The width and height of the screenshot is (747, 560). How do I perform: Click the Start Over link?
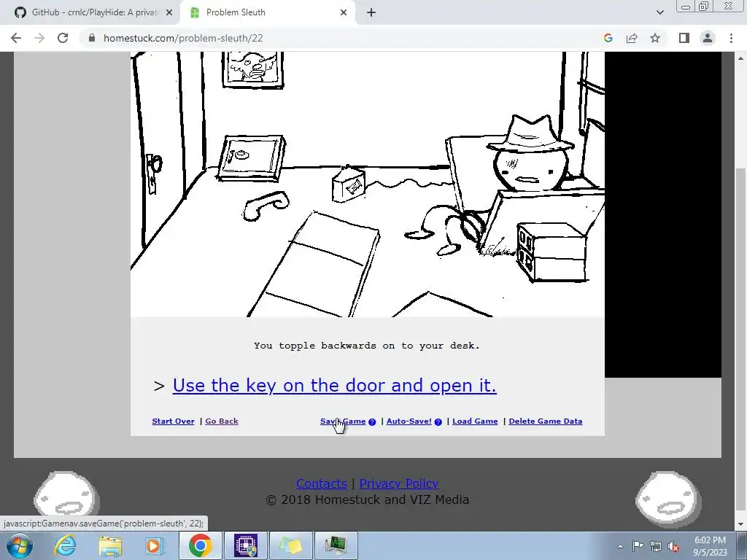tap(173, 421)
